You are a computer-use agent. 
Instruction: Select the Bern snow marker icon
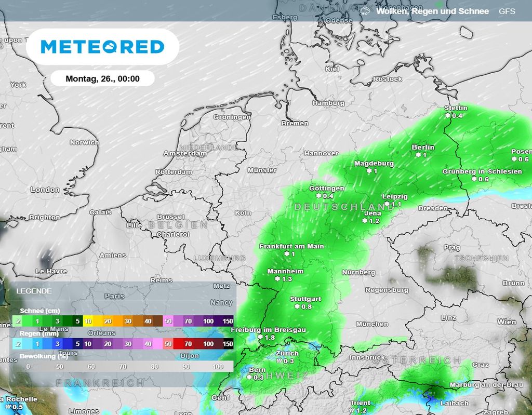click(249, 377)
